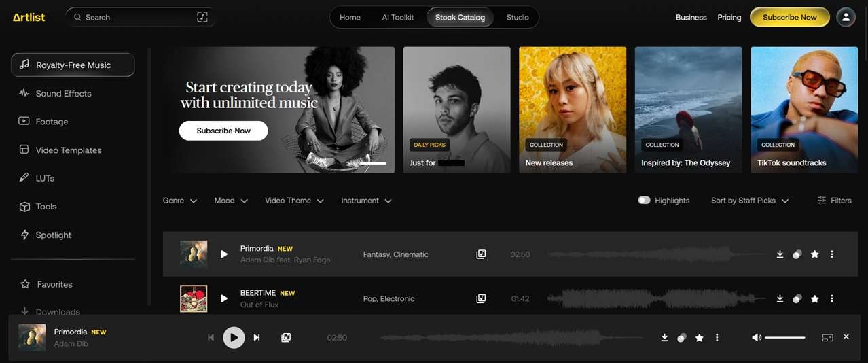Expand the Mood filter dropdown
The image size is (868, 363).
click(231, 201)
